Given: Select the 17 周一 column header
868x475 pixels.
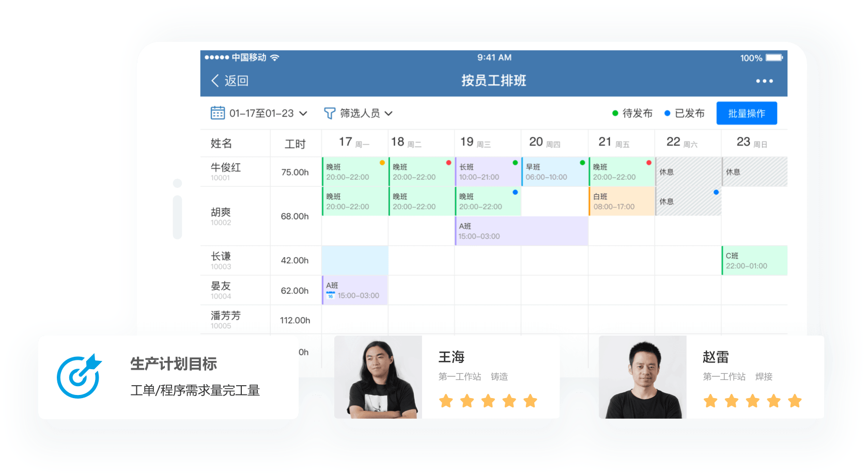Looking at the screenshot, I should coord(354,142).
